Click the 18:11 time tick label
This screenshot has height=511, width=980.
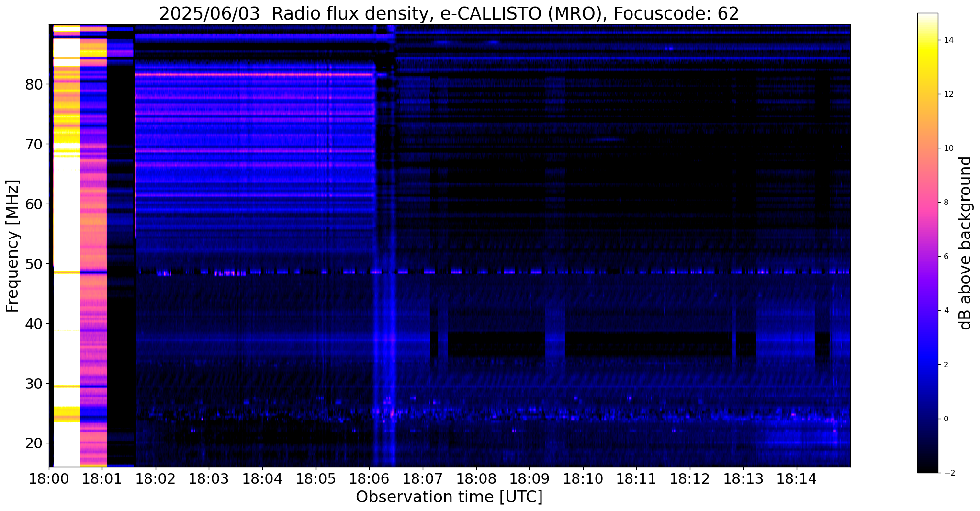[636, 478]
